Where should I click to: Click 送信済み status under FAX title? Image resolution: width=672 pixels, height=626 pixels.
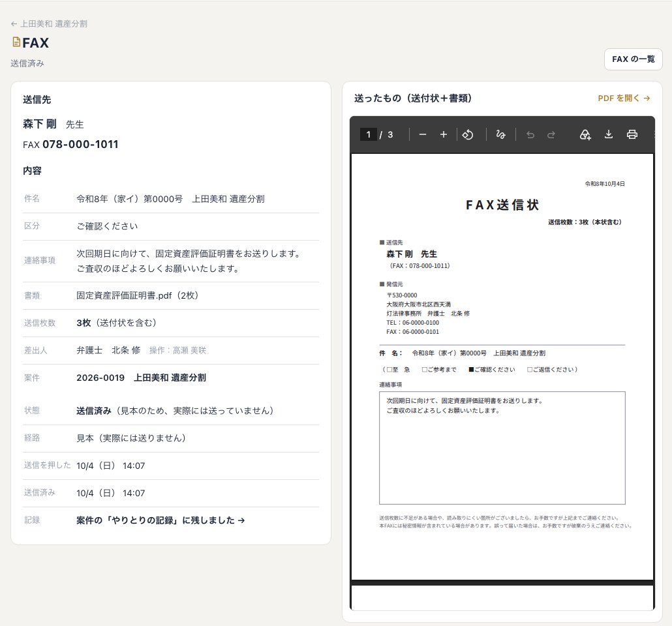[27, 63]
